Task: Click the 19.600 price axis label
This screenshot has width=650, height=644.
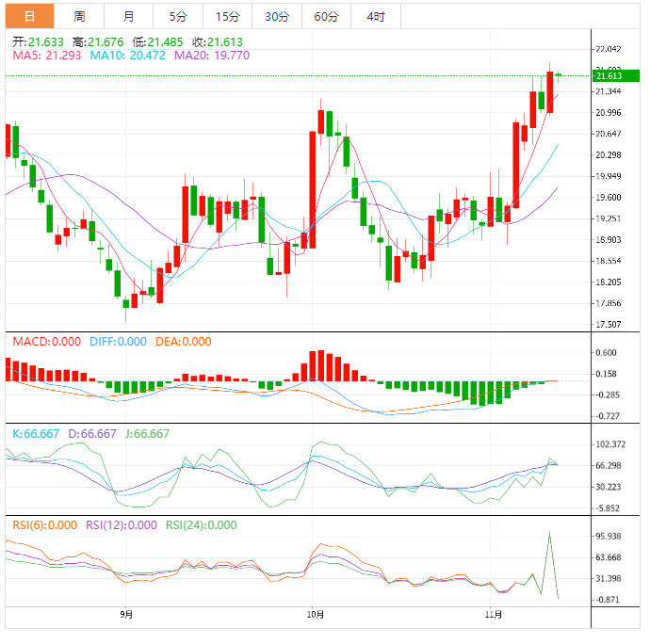Action: click(609, 198)
